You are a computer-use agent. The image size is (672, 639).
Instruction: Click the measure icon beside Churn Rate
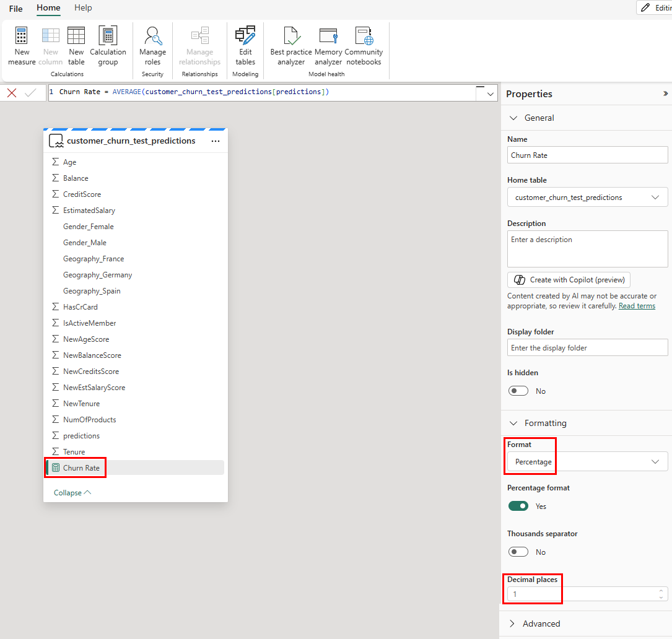pyautogui.click(x=56, y=467)
